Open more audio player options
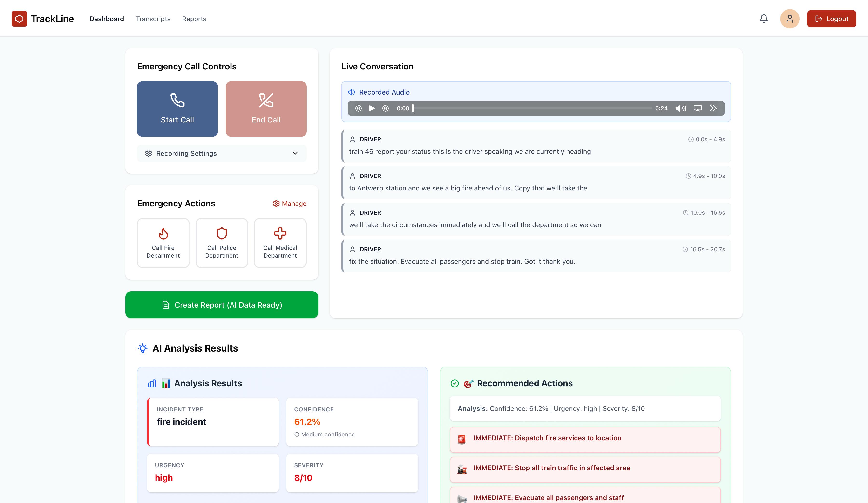868x503 pixels. [x=713, y=108]
